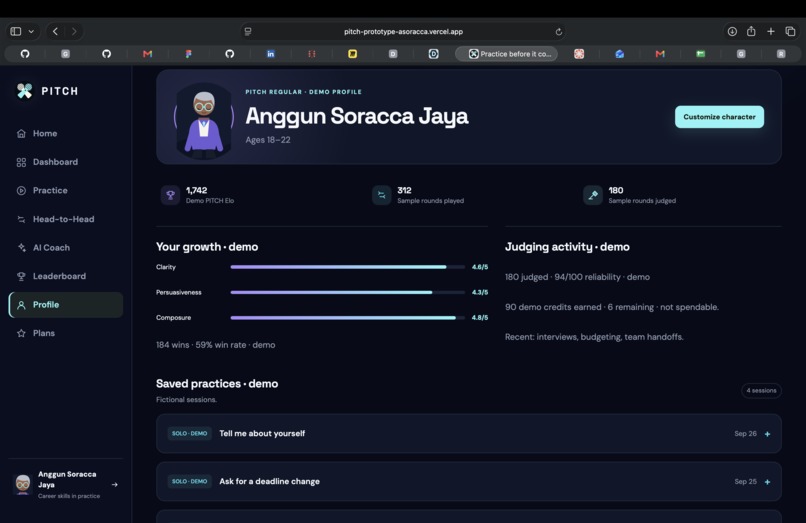The image size is (806, 523).
Task: Select Profile in the sidebar
Action: [66, 304]
